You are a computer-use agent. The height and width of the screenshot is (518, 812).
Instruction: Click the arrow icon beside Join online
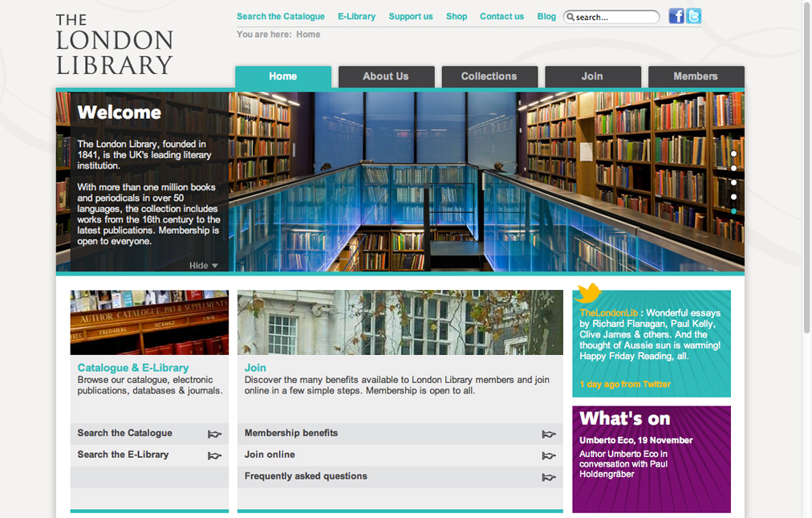click(x=549, y=456)
